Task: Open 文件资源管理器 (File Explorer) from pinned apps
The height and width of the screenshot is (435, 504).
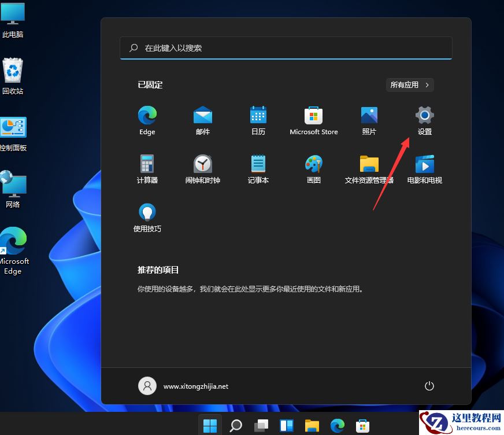Action: 369,168
